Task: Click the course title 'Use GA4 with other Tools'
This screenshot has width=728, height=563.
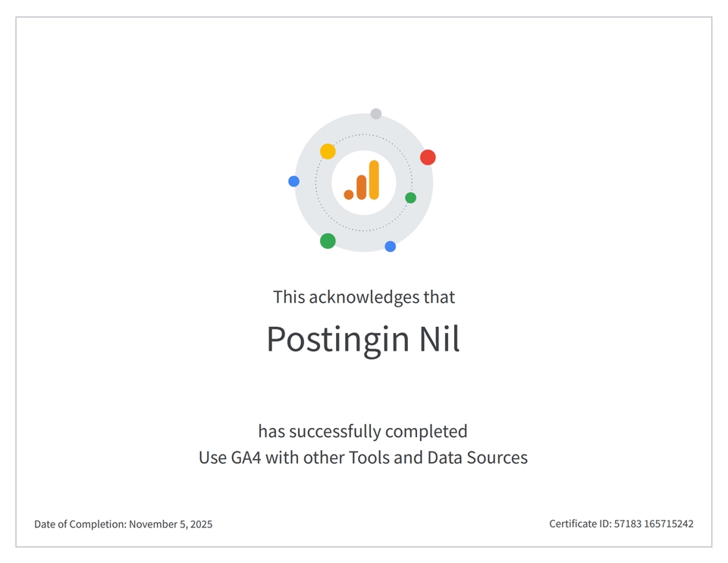Action: coord(363,458)
